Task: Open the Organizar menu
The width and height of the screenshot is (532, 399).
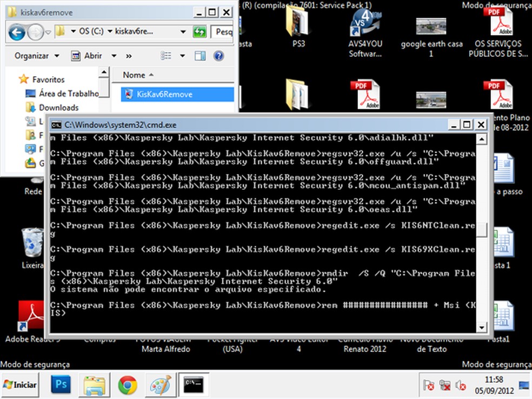Action: pos(37,56)
